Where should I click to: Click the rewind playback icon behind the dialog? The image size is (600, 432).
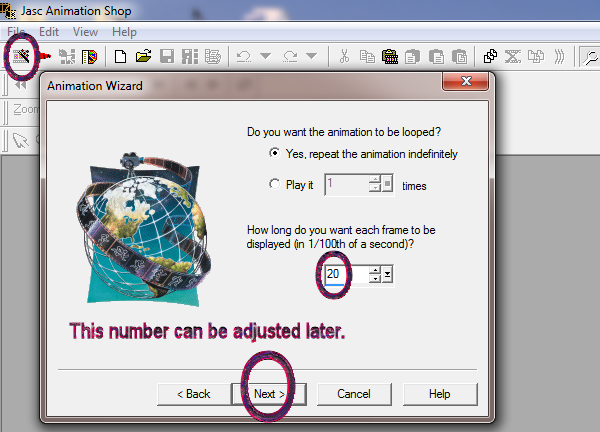[x=21, y=85]
